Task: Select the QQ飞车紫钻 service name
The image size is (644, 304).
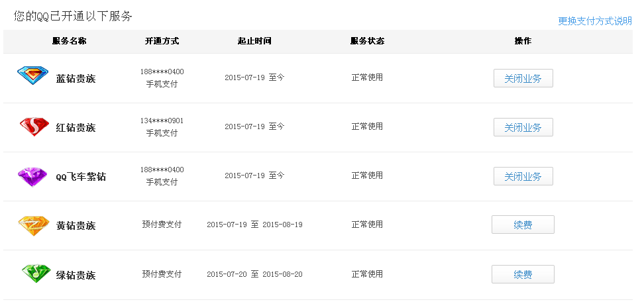Action: (81, 177)
